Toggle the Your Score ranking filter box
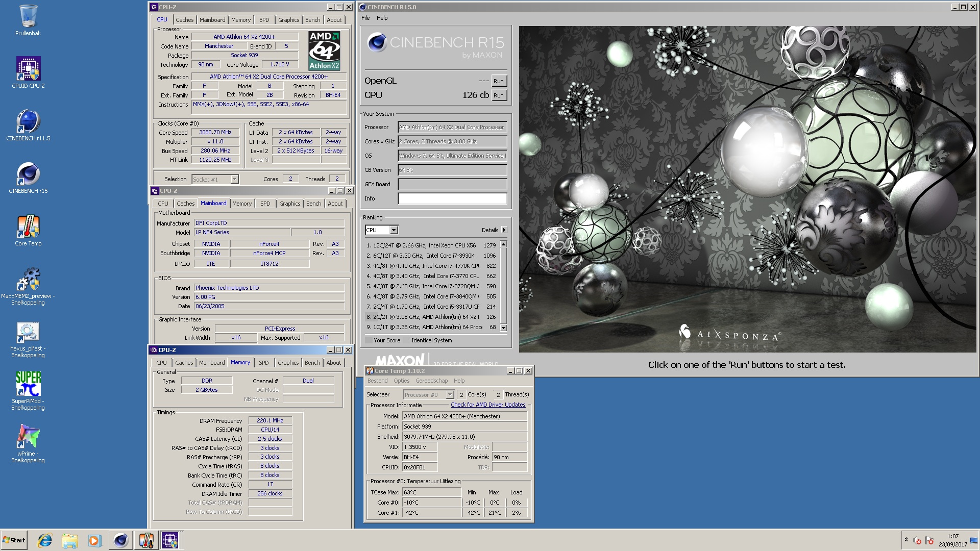This screenshot has height=551, width=980. (x=369, y=340)
